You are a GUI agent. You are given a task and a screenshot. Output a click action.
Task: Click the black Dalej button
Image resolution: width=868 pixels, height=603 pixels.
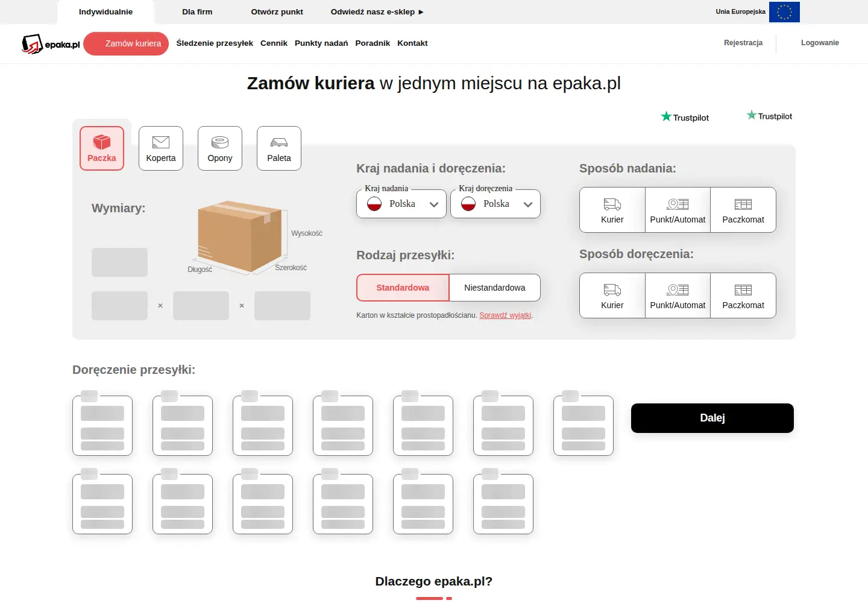point(712,418)
